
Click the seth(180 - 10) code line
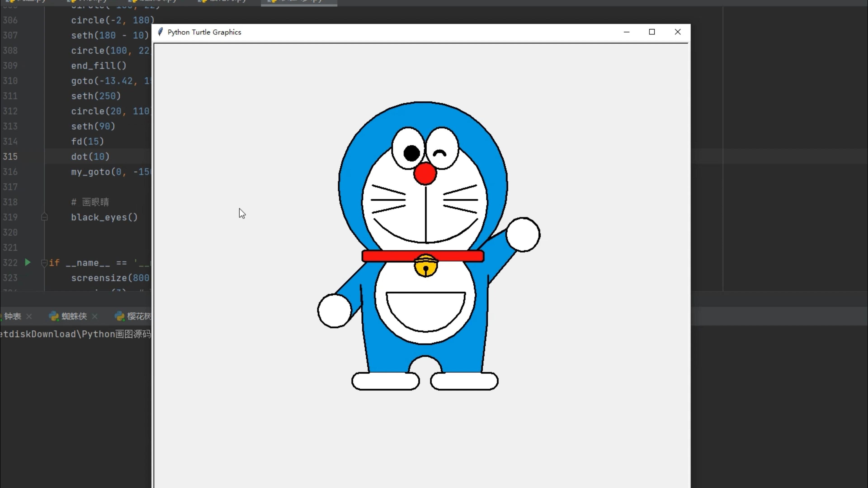point(110,35)
